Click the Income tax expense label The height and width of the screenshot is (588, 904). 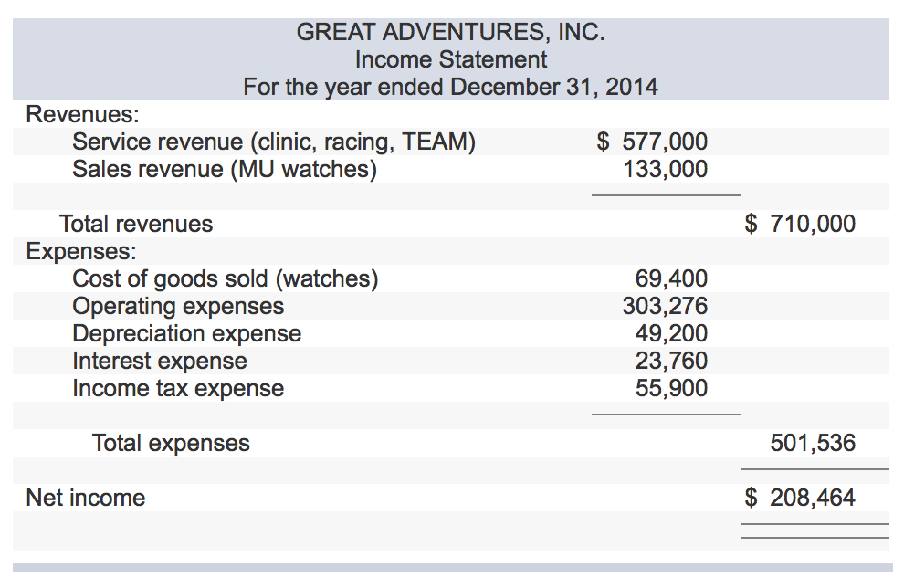(x=178, y=389)
